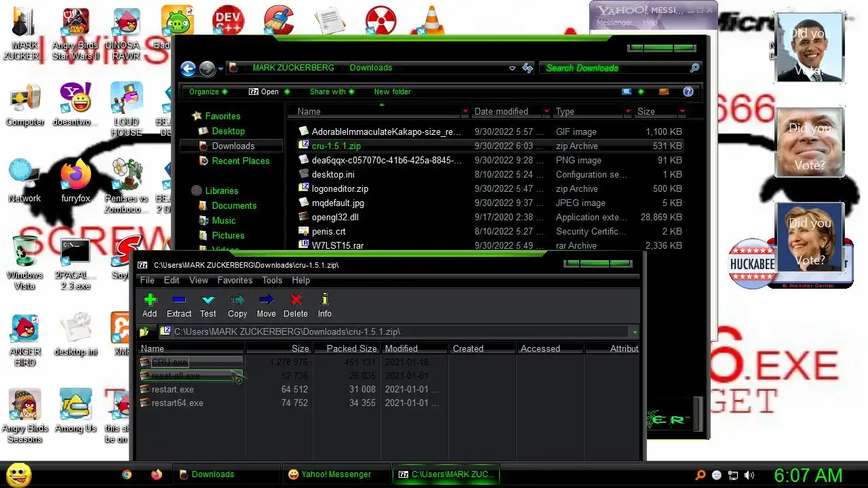Open the Among Us desktop icon
The image size is (868, 488).
[x=75, y=411]
